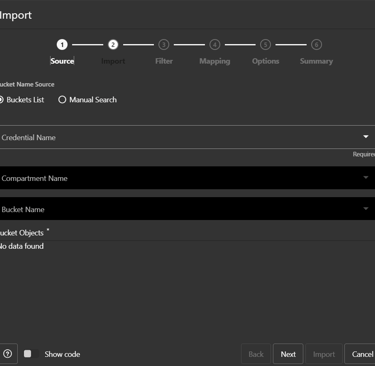Toggle the Show code switch
This screenshot has width=375, height=366.
(x=31, y=354)
